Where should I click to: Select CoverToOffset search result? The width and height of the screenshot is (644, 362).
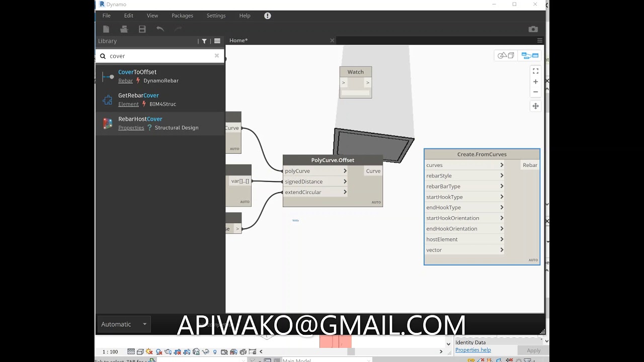pos(160,76)
